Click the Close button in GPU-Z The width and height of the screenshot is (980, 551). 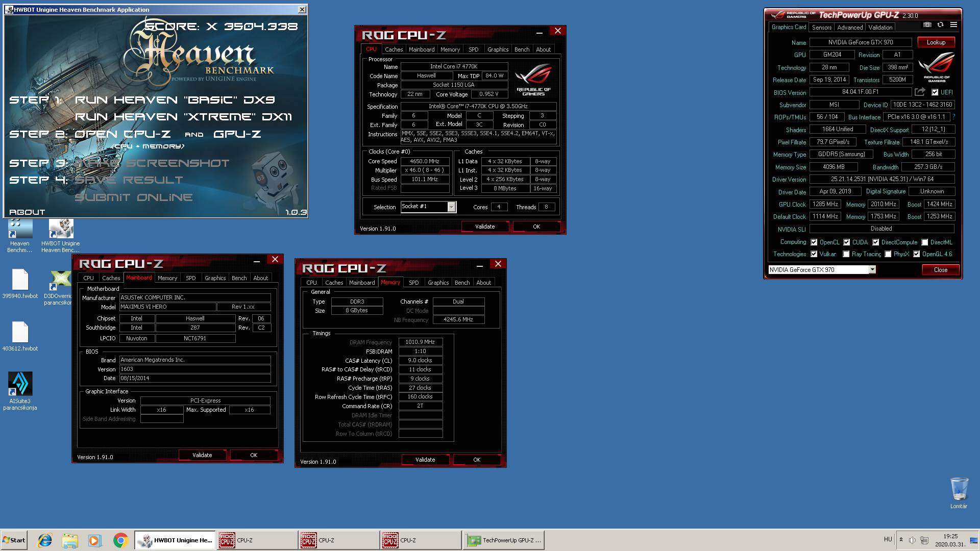click(x=940, y=270)
